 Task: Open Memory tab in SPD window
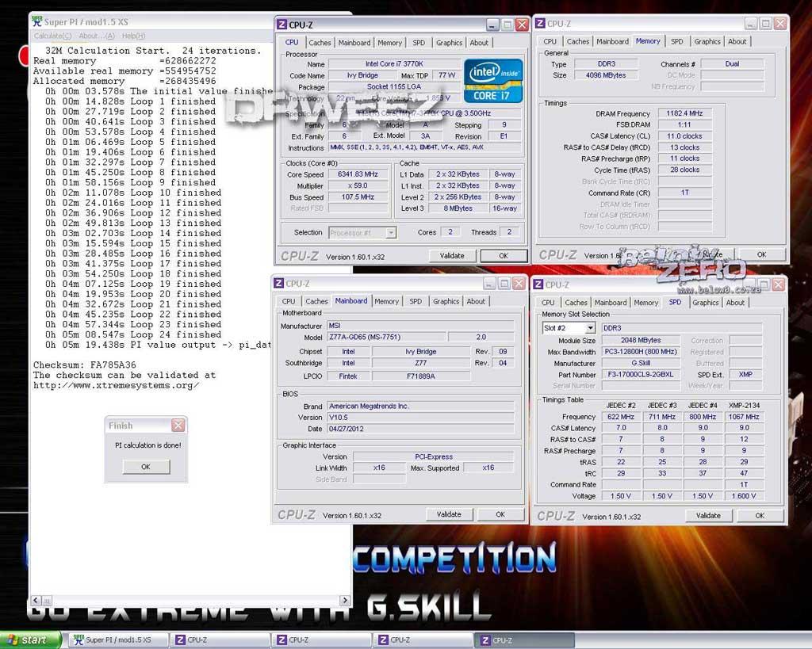[x=645, y=303]
